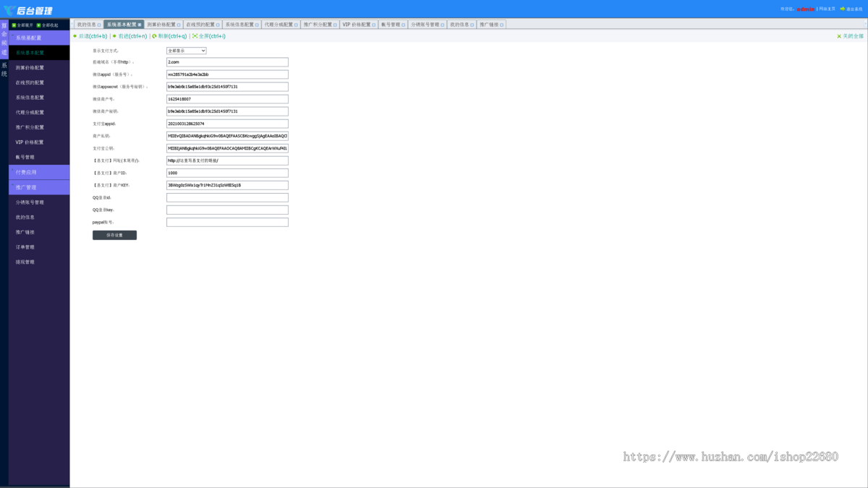The image size is (868, 488).
Task: Close the 推广链接 tab via its close icon
Action: [x=502, y=25]
